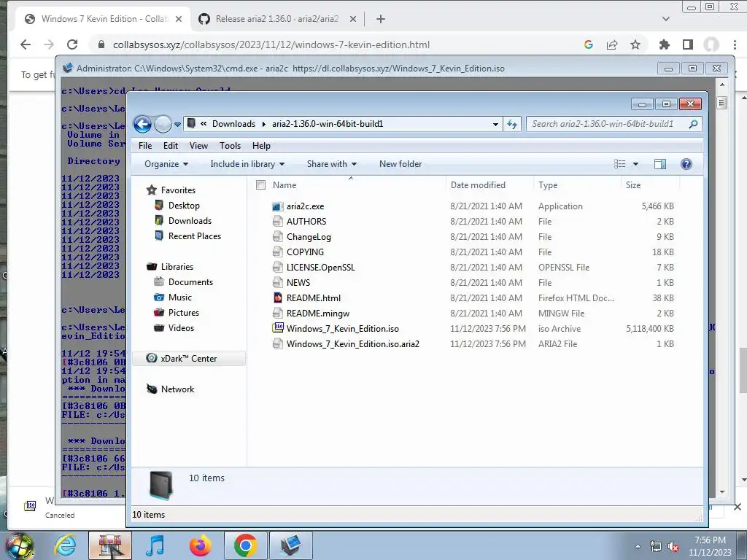The image size is (747, 560).
Task: Select the AUTHORS file
Action: (306, 222)
